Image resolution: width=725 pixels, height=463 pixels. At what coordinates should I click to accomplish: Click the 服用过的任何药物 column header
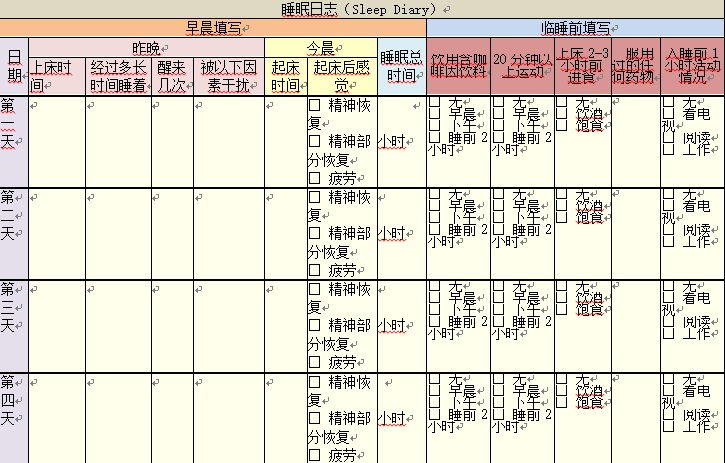(636, 67)
